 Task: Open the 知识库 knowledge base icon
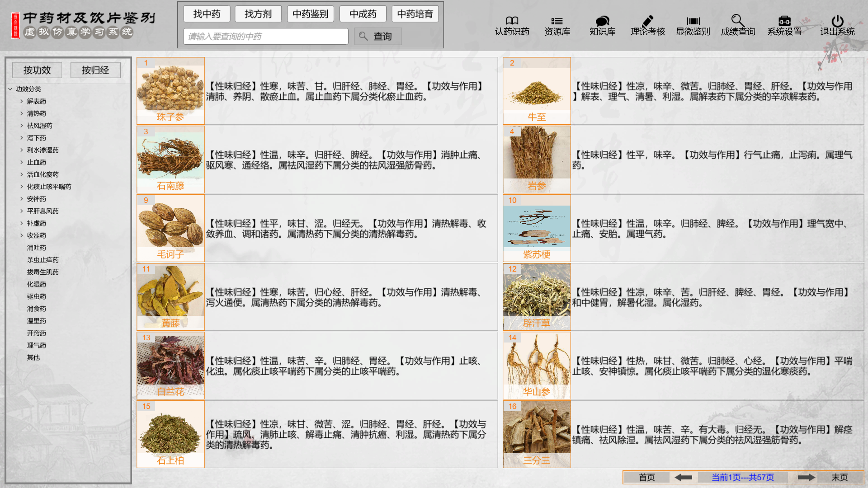click(602, 25)
